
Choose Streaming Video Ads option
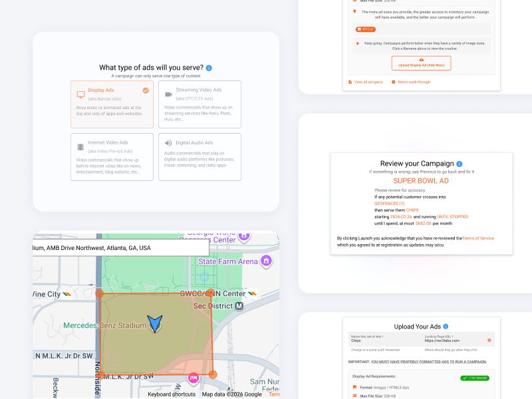199,104
